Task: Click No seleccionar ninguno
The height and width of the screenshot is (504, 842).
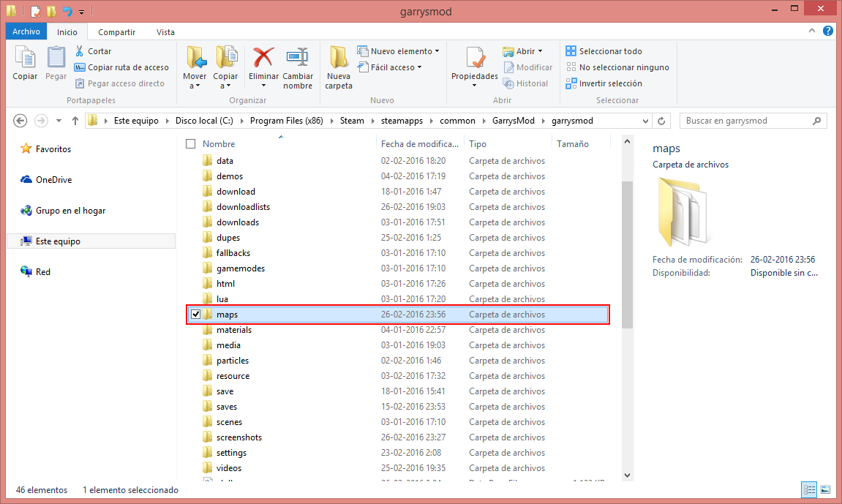Action: point(617,67)
